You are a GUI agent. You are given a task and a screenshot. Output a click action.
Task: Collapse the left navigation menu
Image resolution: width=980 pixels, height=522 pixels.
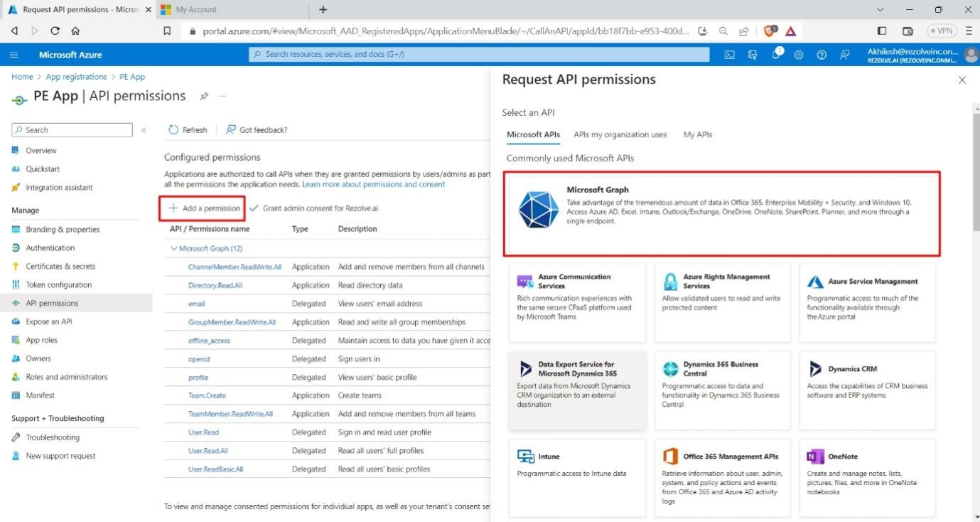pos(144,130)
